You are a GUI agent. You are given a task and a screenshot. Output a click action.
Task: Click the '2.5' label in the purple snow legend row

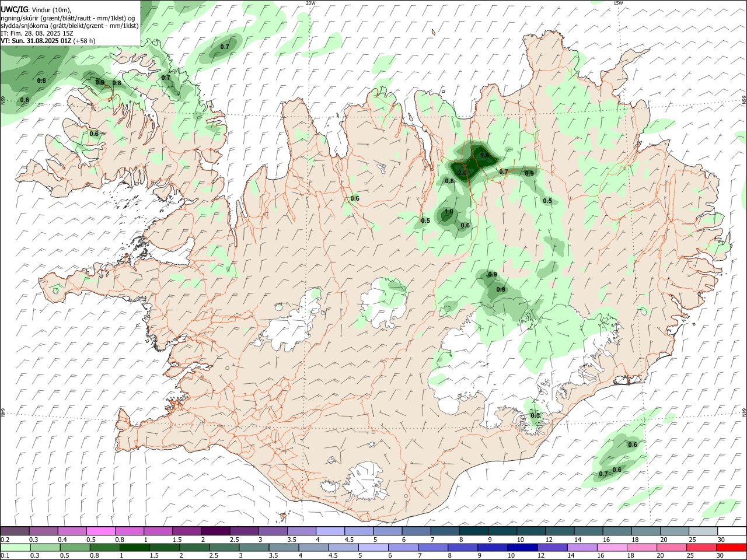pyautogui.click(x=234, y=540)
